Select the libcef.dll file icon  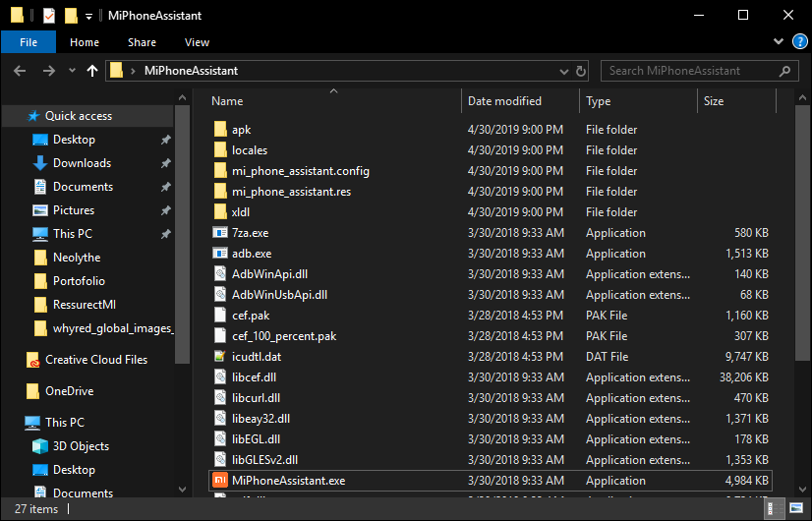coord(220,377)
